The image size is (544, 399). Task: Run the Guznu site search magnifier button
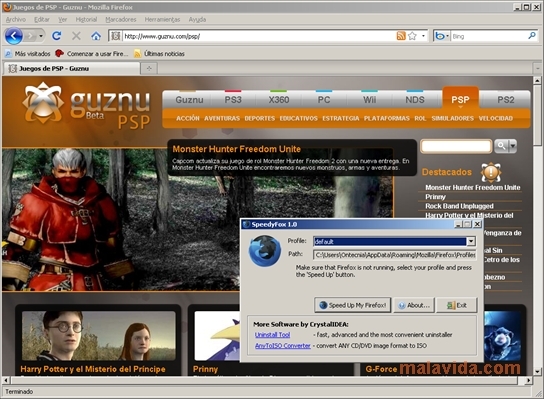coord(502,146)
